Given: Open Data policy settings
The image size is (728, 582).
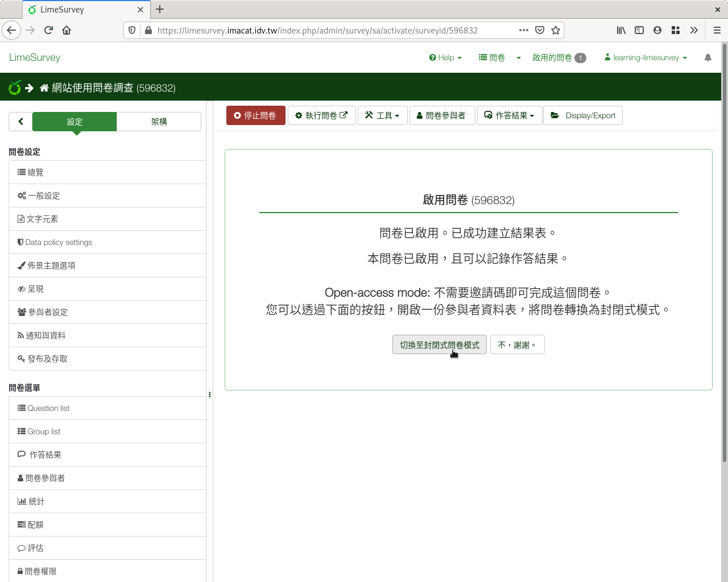Looking at the screenshot, I should [x=107, y=242].
